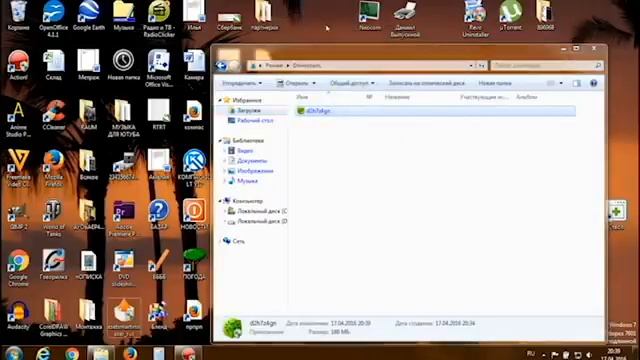The width and height of the screenshot is (640, 360).
Task: Launch the Anime Studio desktop shortcut
Action: [x=18, y=118]
